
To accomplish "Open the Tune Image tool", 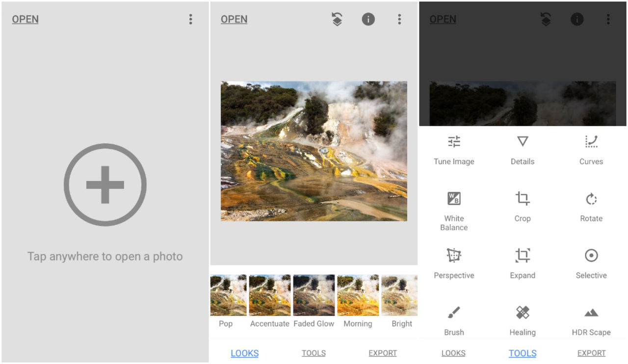I will coord(454,142).
